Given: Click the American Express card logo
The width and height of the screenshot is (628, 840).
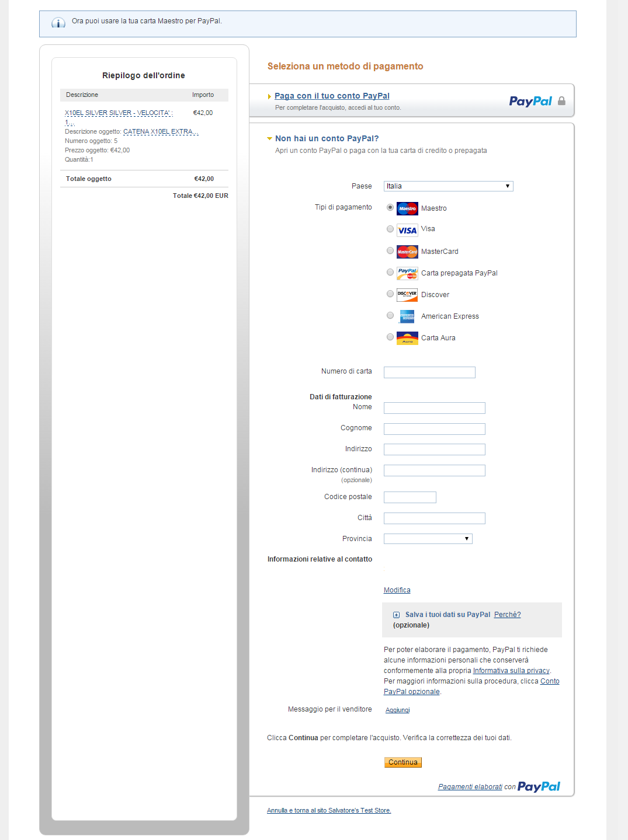Looking at the screenshot, I should [x=407, y=316].
